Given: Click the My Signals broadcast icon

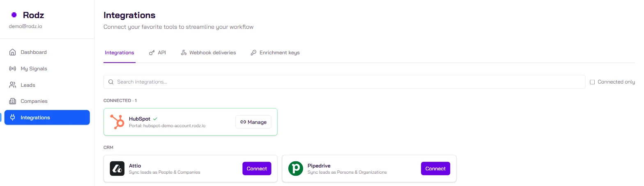Looking at the screenshot, I should click(12, 69).
